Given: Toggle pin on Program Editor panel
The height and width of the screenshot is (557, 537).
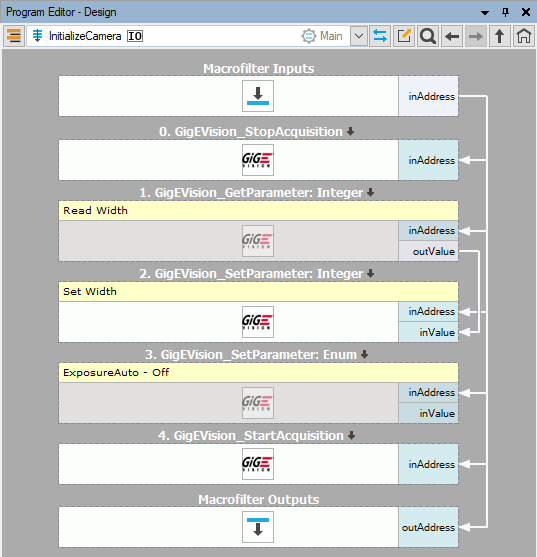Looking at the screenshot, I should coord(505,12).
